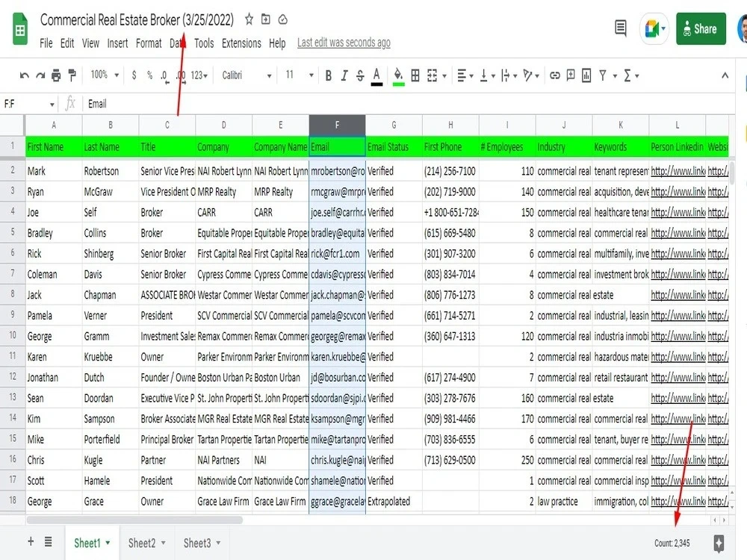Screen dimensions: 747x560
Task: Star the document title
Action: [249, 19]
